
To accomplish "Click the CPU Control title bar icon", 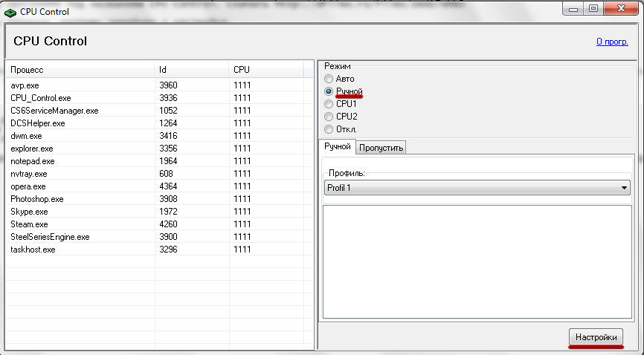I will coord(10,10).
